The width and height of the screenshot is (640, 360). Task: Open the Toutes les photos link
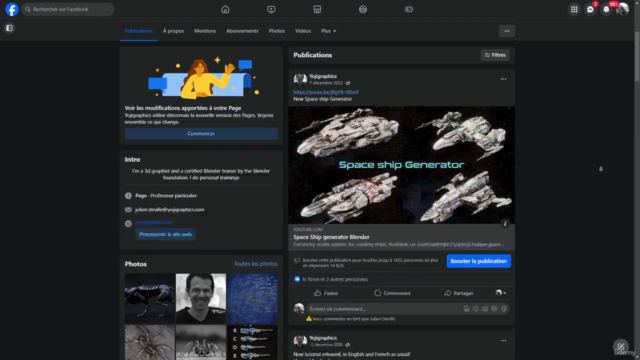[256, 264]
